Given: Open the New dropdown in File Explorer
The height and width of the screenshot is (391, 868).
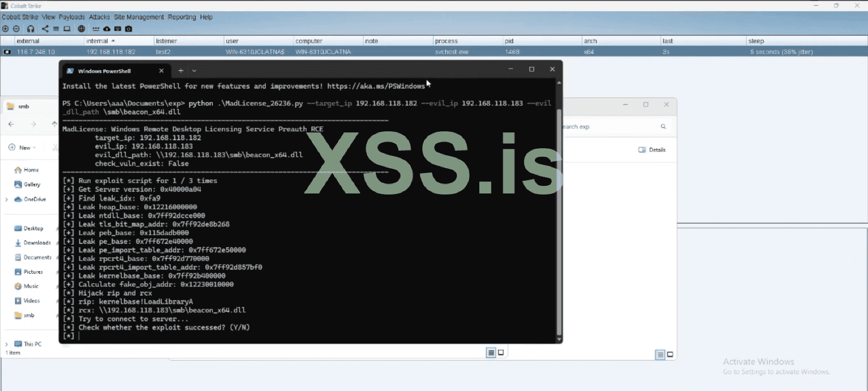Looking at the screenshot, I should (x=22, y=148).
